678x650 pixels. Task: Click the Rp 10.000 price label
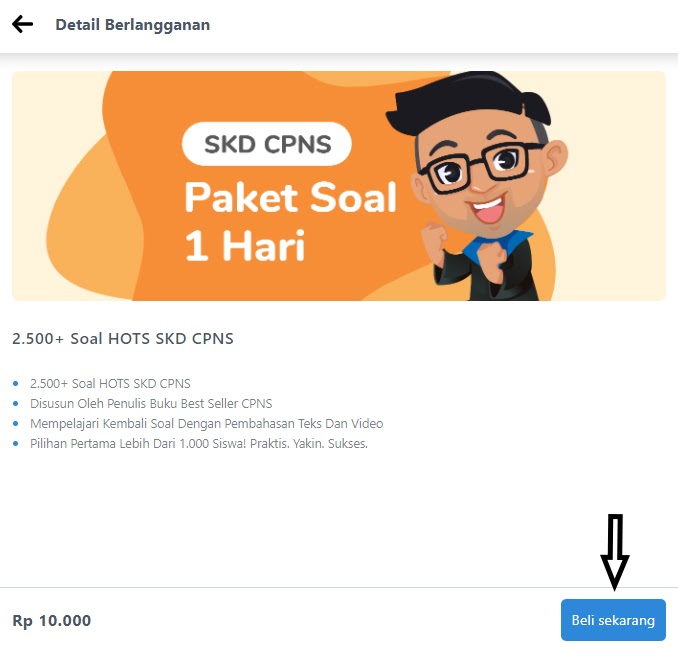pyautogui.click(x=52, y=620)
